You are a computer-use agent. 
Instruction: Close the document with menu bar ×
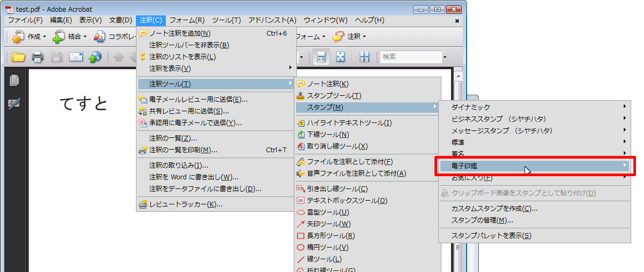tap(457, 21)
